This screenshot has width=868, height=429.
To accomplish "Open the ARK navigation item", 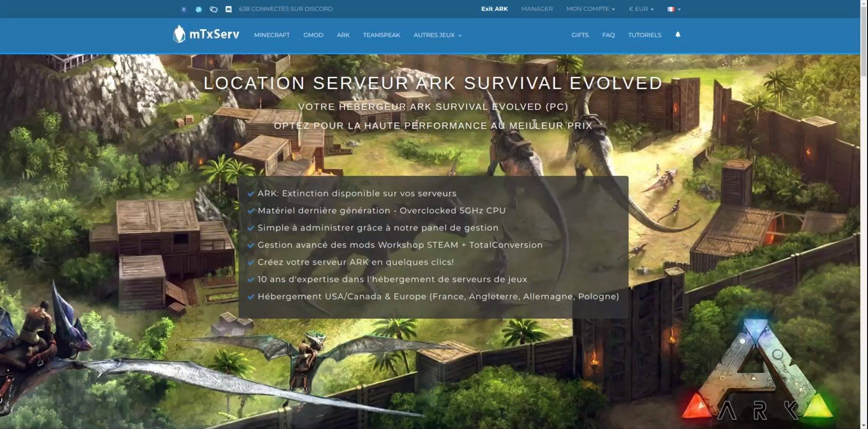I will [343, 35].
